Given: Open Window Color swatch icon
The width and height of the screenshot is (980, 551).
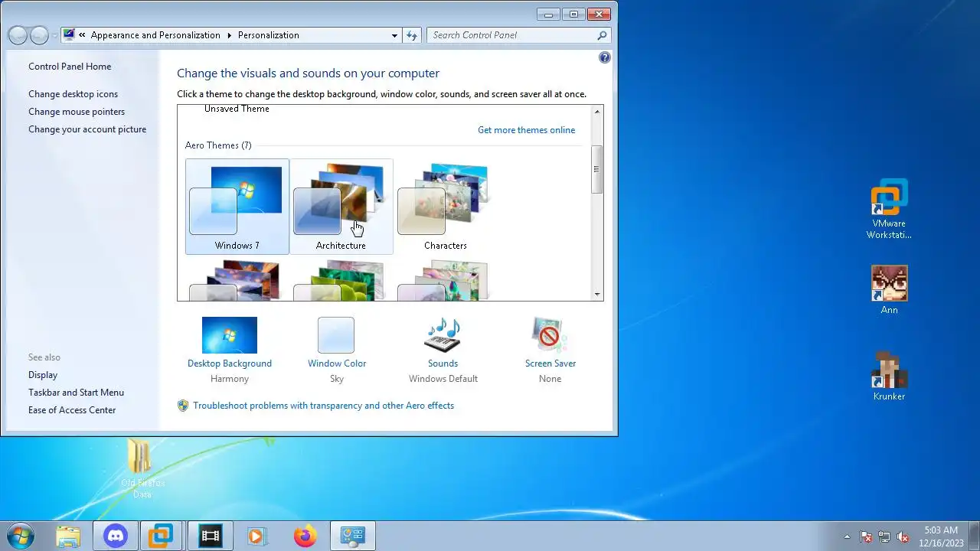Looking at the screenshot, I should point(336,335).
